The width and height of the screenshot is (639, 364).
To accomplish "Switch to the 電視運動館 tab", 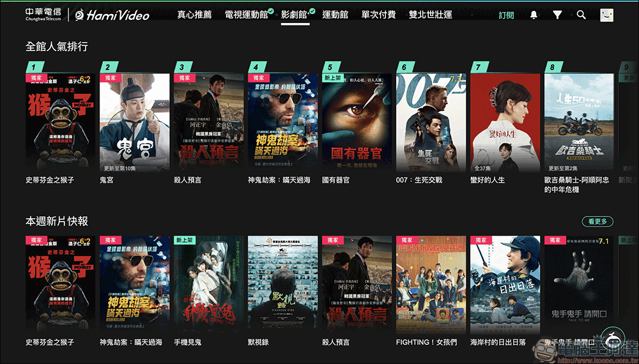I will 247,15.
